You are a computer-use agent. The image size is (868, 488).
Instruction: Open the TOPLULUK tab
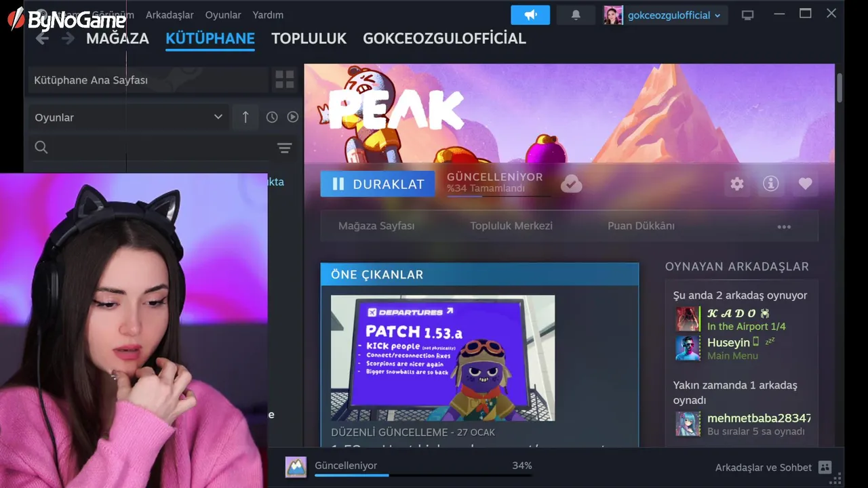309,39
